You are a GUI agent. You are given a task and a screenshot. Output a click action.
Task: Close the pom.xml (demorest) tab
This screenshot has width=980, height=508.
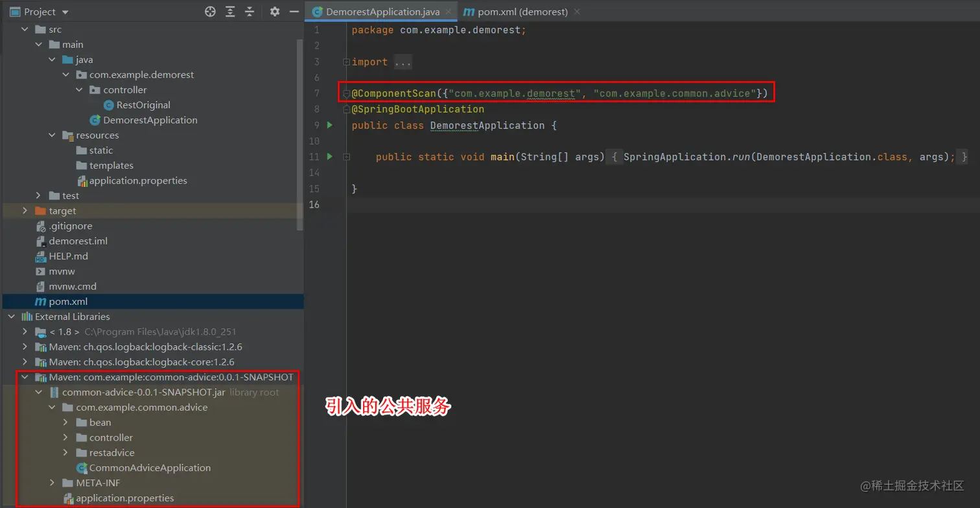[577, 12]
